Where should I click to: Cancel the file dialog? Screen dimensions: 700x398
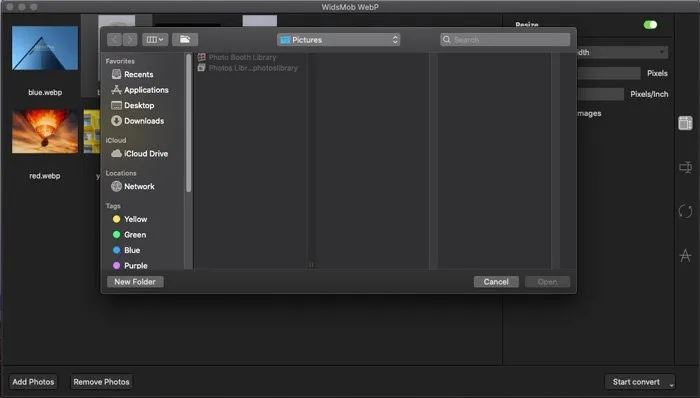tap(496, 282)
